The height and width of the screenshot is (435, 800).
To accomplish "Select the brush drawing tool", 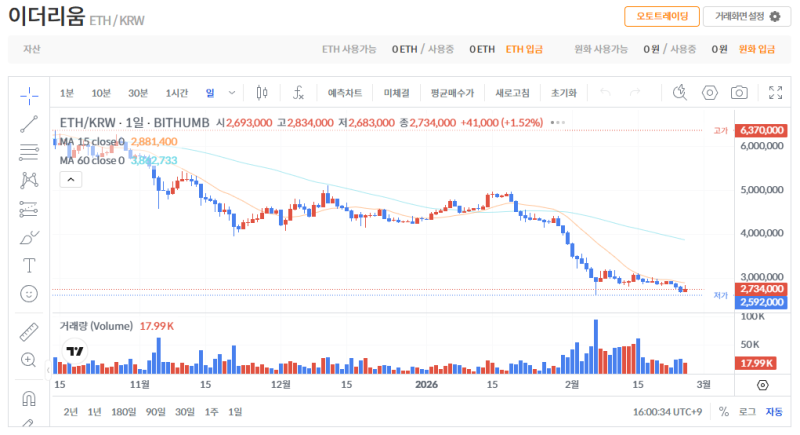I will (29, 238).
